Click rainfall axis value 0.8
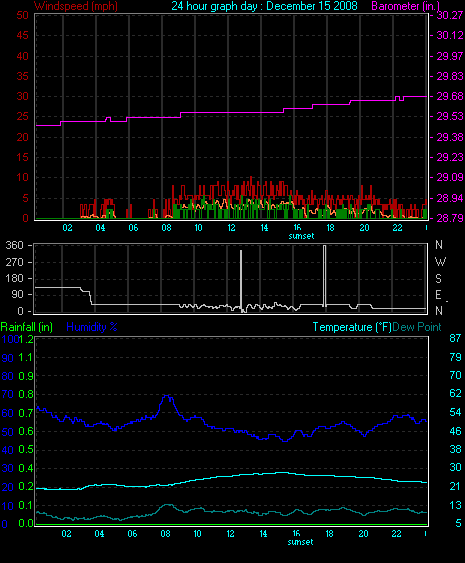465x563 pixels. pyautogui.click(x=26, y=394)
